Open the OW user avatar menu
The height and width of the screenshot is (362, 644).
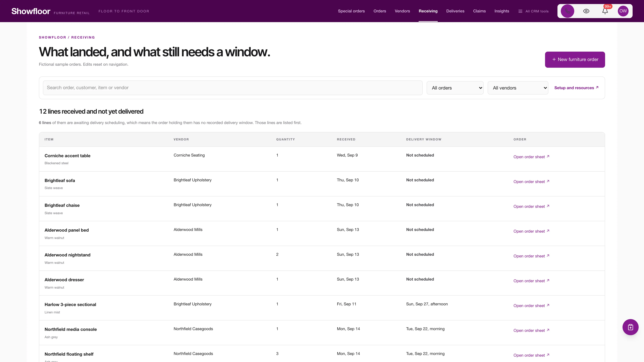[x=623, y=11]
